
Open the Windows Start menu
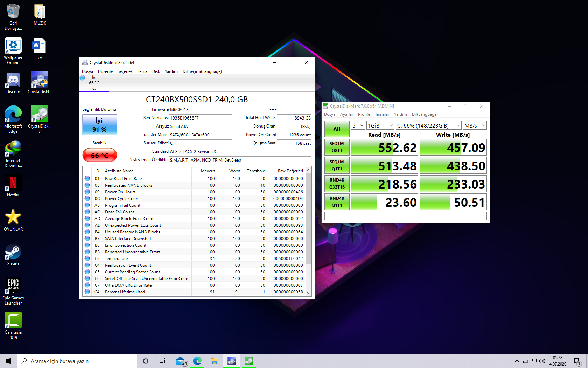pos(8,361)
